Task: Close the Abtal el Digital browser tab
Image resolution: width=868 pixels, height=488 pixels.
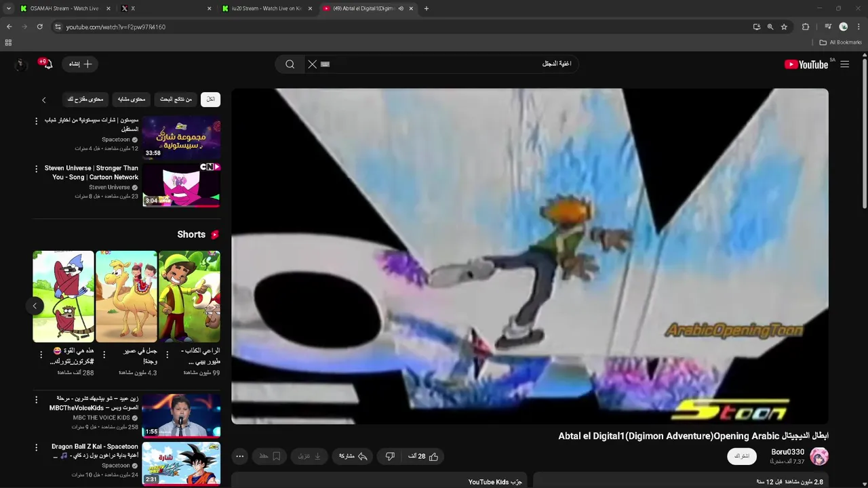Action: pos(411,9)
